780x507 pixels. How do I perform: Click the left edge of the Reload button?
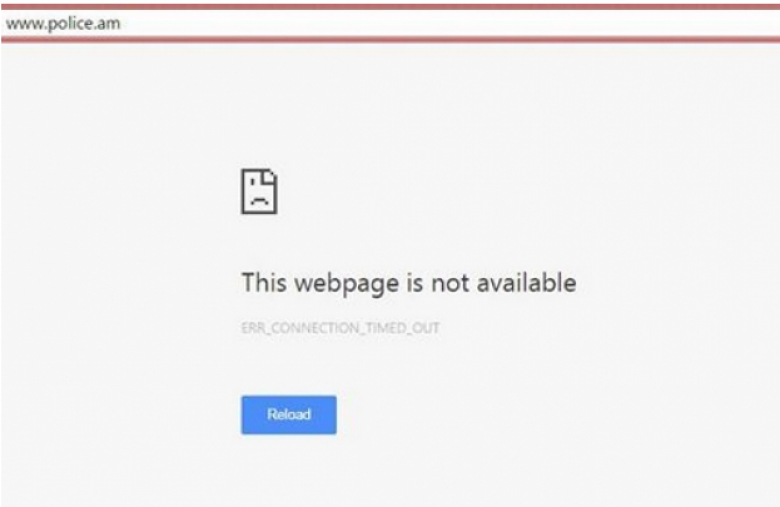click(244, 414)
